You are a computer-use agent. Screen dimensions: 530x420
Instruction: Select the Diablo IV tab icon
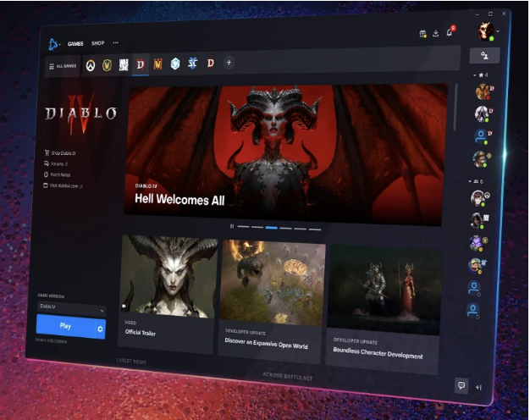click(141, 64)
